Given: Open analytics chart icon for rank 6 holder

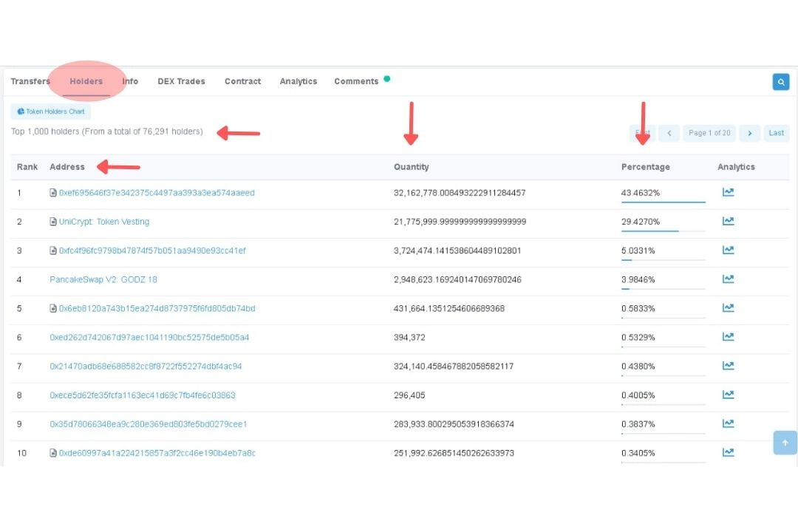Looking at the screenshot, I should [729, 337].
